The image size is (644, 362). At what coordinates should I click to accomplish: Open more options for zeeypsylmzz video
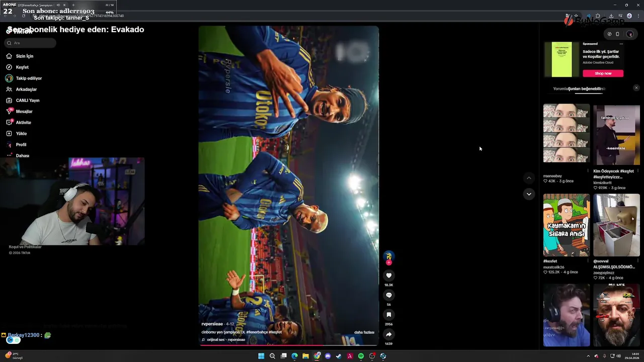pos(637,261)
